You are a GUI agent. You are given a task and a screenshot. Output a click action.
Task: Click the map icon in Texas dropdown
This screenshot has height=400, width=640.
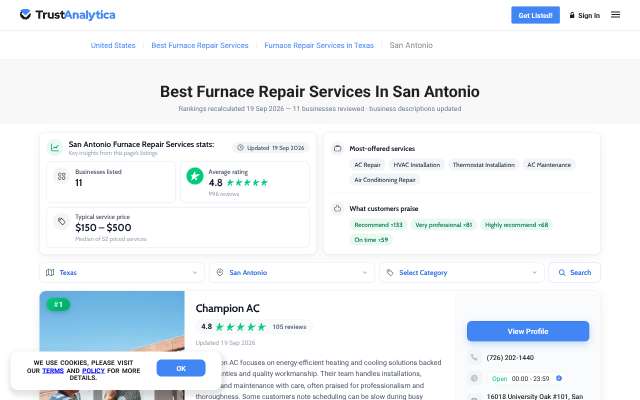click(50, 272)
